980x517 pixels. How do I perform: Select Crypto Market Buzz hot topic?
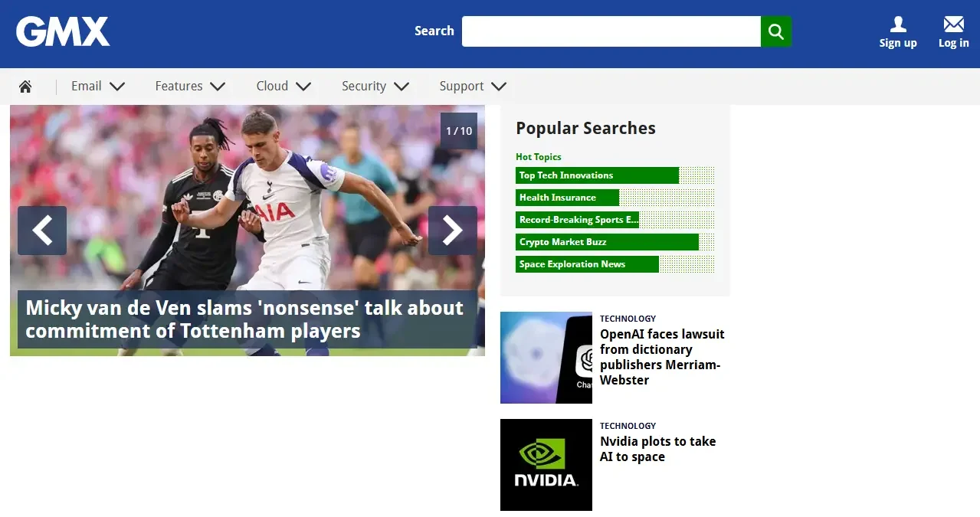click(615, 242)
